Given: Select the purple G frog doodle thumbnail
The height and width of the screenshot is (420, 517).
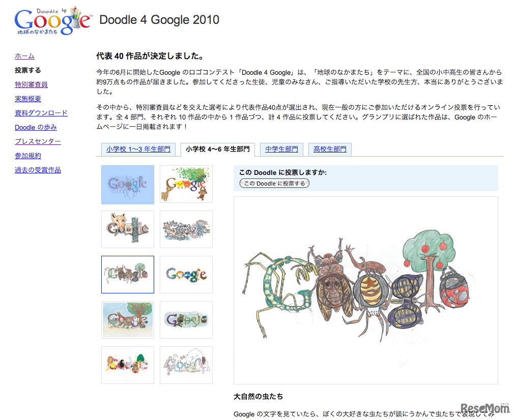Looking at the screenshot, I should [x=186, y=319].
